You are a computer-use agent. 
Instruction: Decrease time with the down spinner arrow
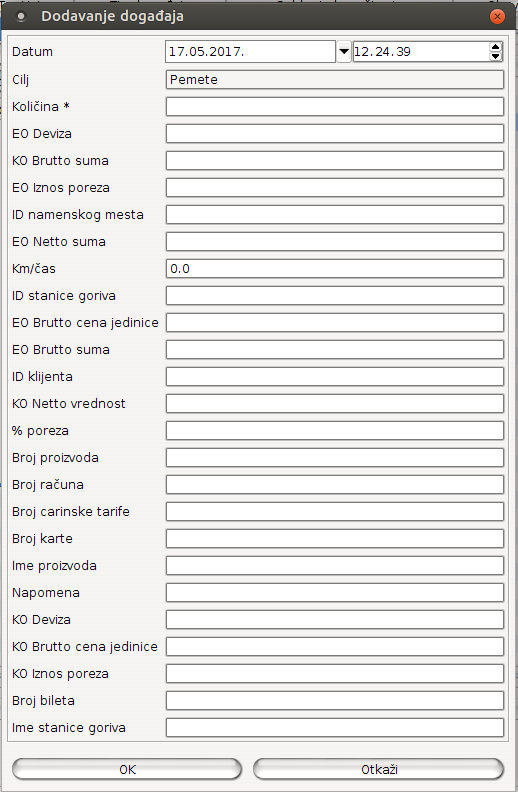[495, 56]
